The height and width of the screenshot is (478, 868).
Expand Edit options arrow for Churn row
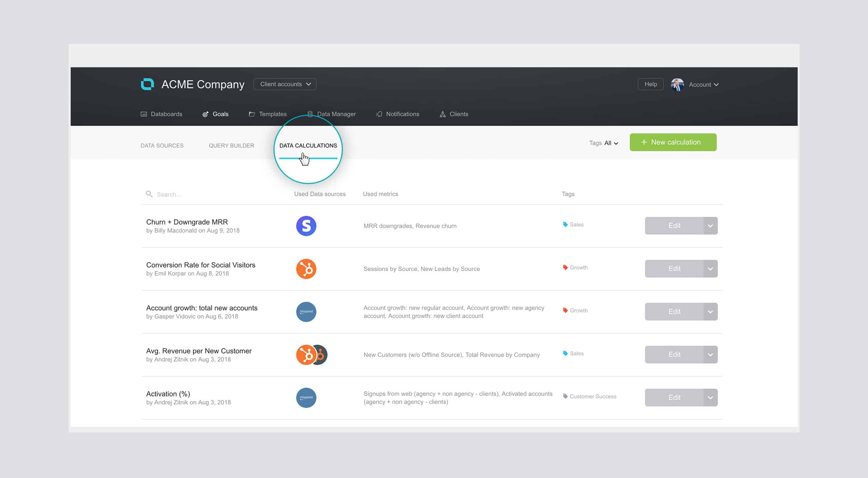(x=710, y=226)
